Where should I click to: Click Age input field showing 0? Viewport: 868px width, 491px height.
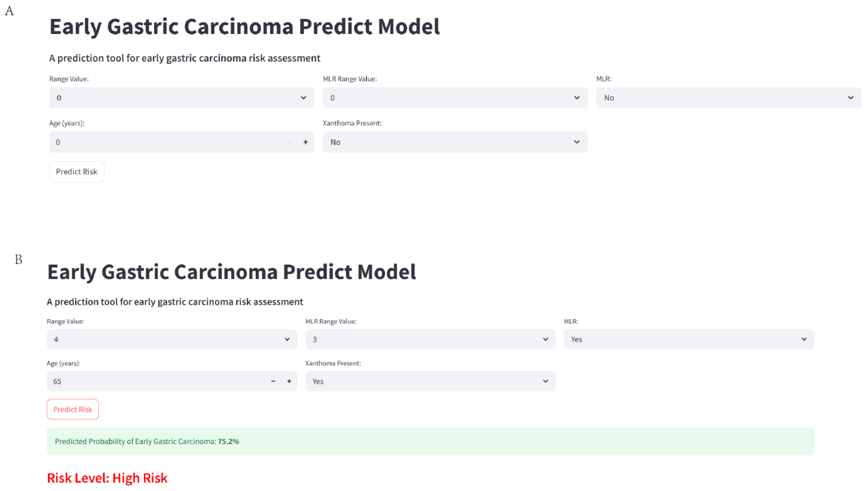coord(165,142)
